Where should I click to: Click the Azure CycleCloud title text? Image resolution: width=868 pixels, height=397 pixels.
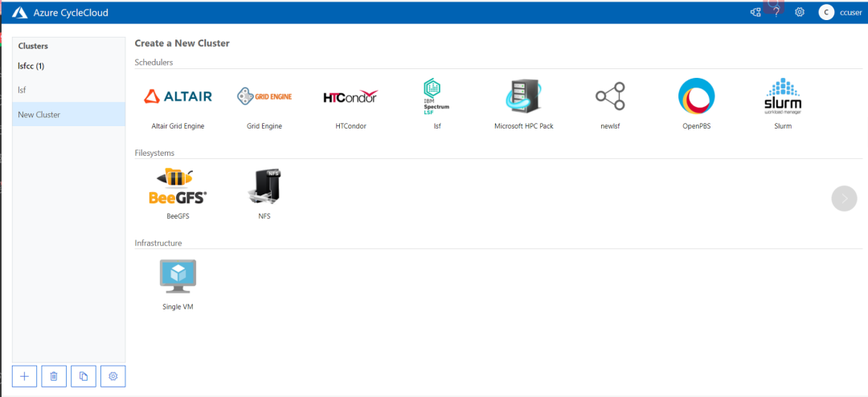coord(71,12)
